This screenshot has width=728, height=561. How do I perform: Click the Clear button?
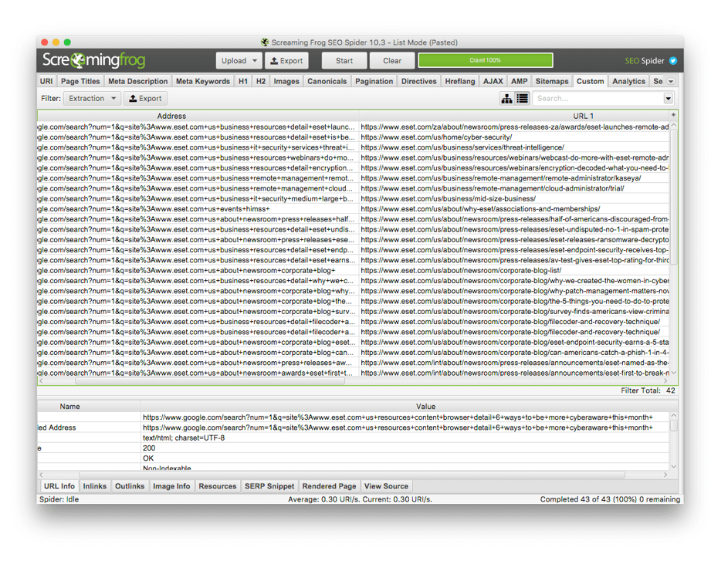(392, 61)
